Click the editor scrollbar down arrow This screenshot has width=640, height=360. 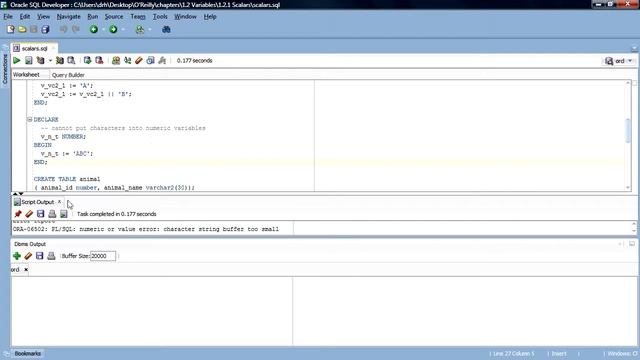point(628,187)
